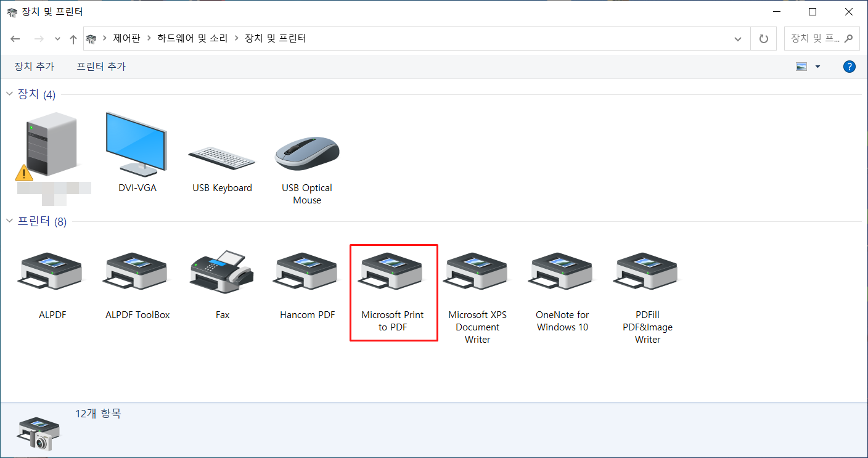Click the location icon in the address bar

(x=91, y=39)
